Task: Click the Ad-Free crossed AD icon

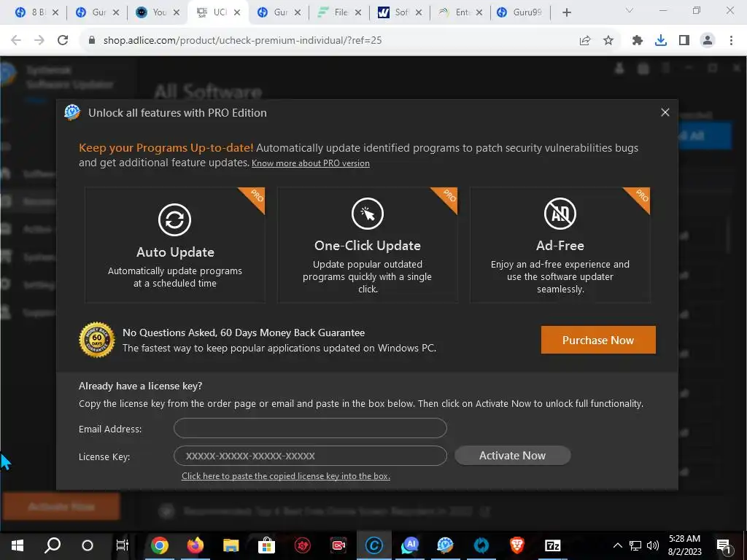Action: [560, 214]
